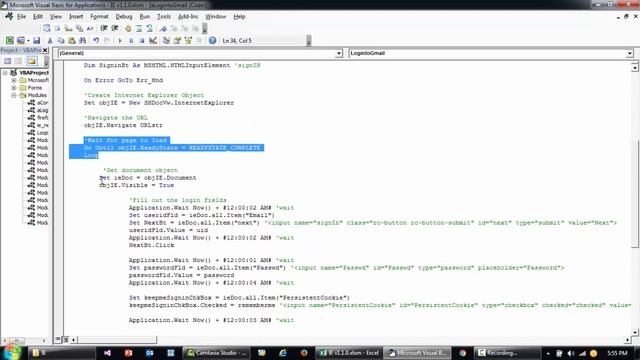Open the Window menu
Viewport: 640px width, 360px height.
pyautogui.click(x=216, y=17)
